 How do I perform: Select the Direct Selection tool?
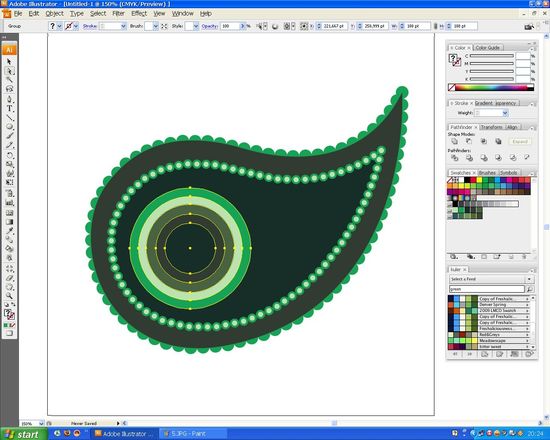pyautogui.click(x=9, y=71)
